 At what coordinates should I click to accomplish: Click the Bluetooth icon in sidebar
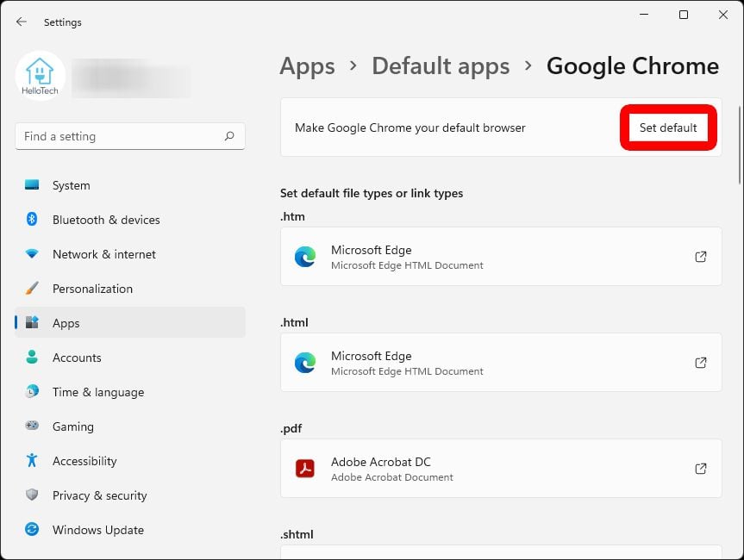(x=32, y=219)
